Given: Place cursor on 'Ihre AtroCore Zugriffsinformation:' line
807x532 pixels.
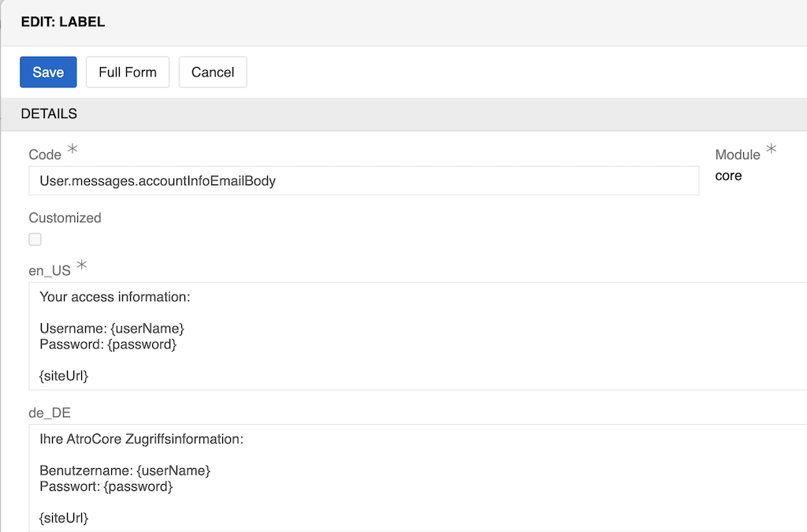Looking at the screenshot, I should click(x=141, y=439).
